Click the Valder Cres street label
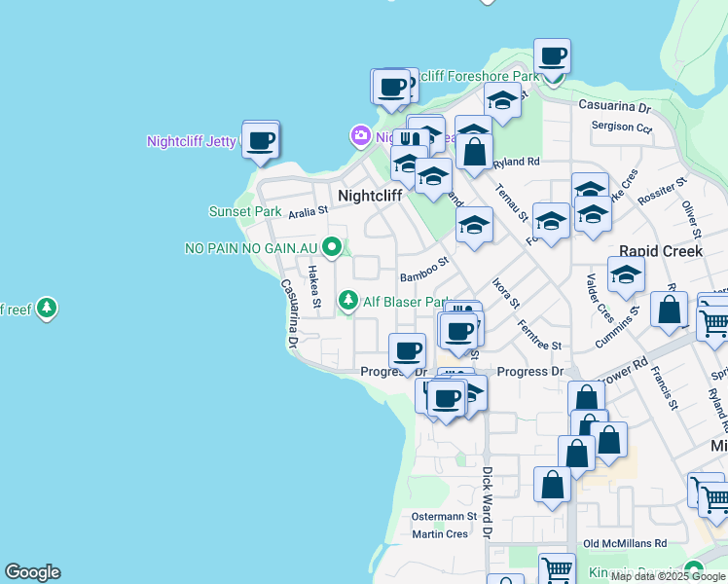This screenshot has width=728, height=584. coord(599,298)
